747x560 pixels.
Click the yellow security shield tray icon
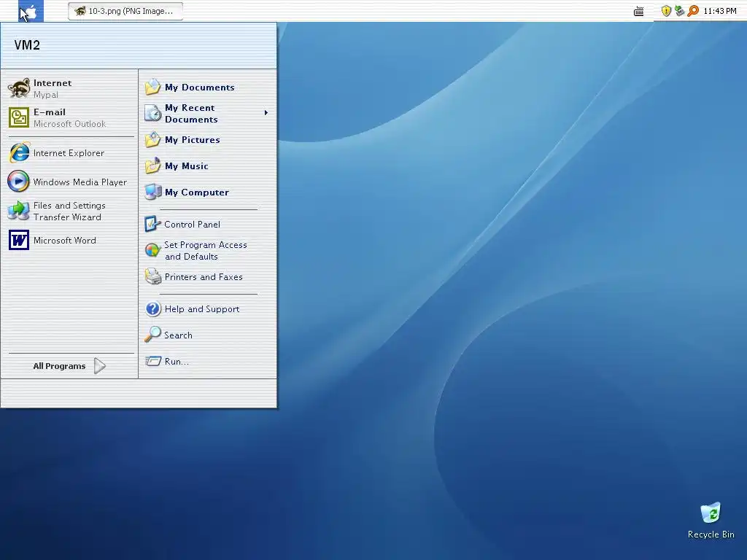[666, 11]
